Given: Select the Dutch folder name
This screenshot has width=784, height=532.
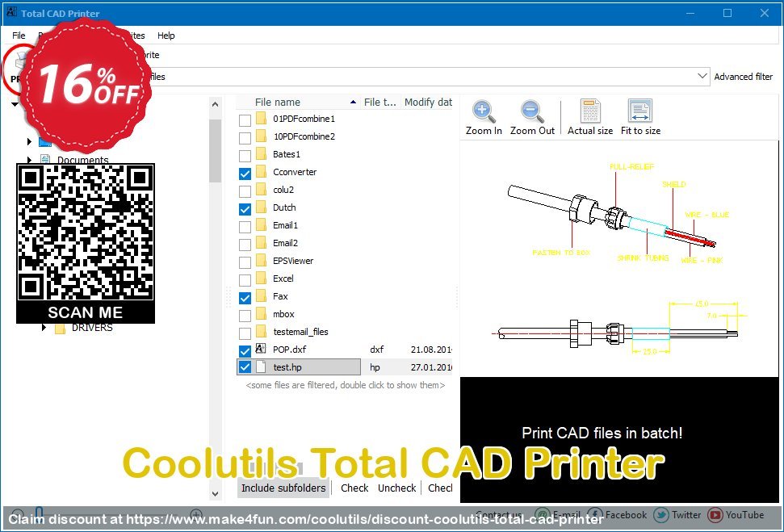Looking at the screenshot, I should [284, 207].
